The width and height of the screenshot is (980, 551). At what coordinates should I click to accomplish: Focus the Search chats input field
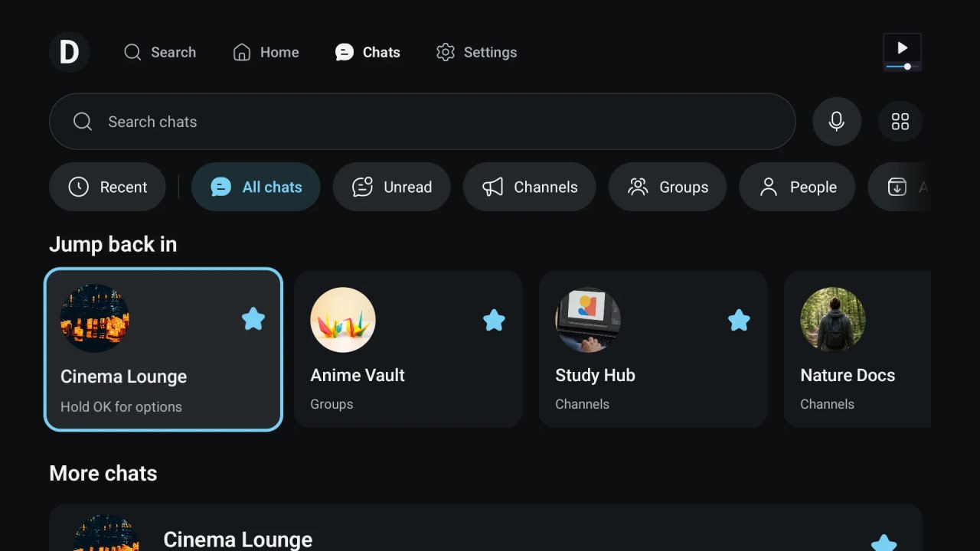423,122
